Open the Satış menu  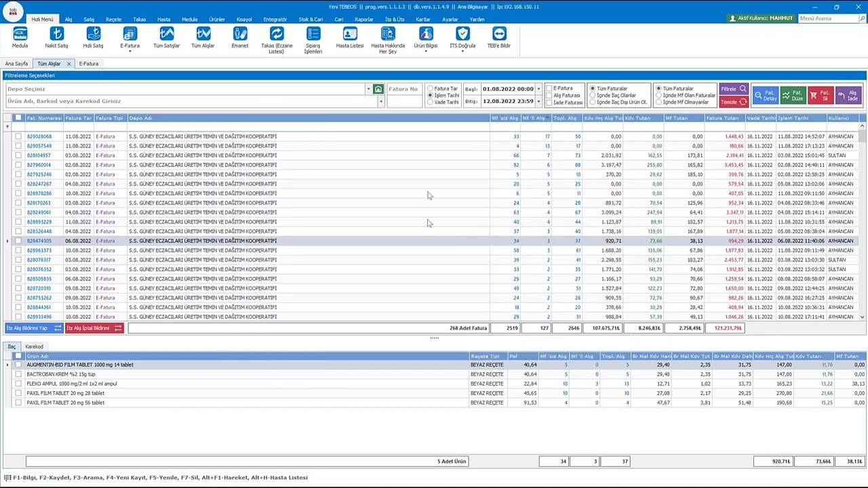pos(89,19)
